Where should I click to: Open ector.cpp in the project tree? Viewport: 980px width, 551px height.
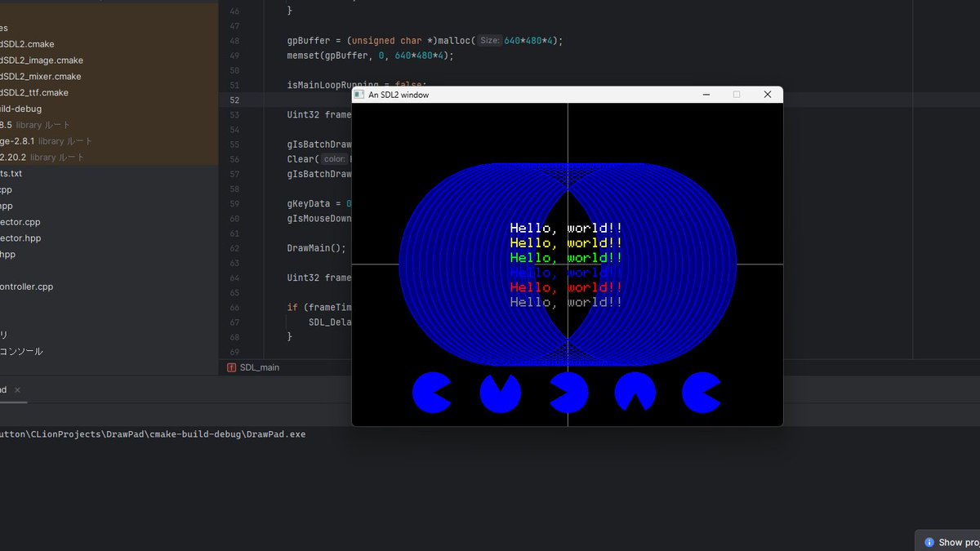tap(20, 222)
